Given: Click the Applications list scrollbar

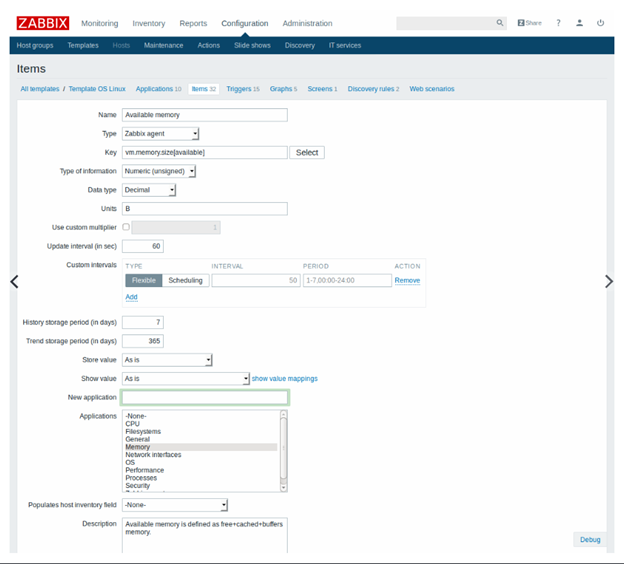Looking at the screenshot, I should [x=283, y=451].
